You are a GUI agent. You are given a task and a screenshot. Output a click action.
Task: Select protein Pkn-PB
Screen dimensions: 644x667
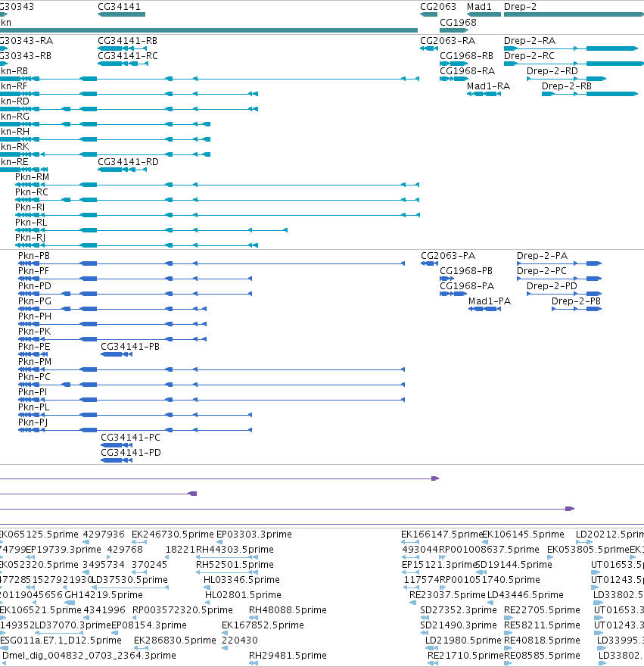(x=34, y=256)
